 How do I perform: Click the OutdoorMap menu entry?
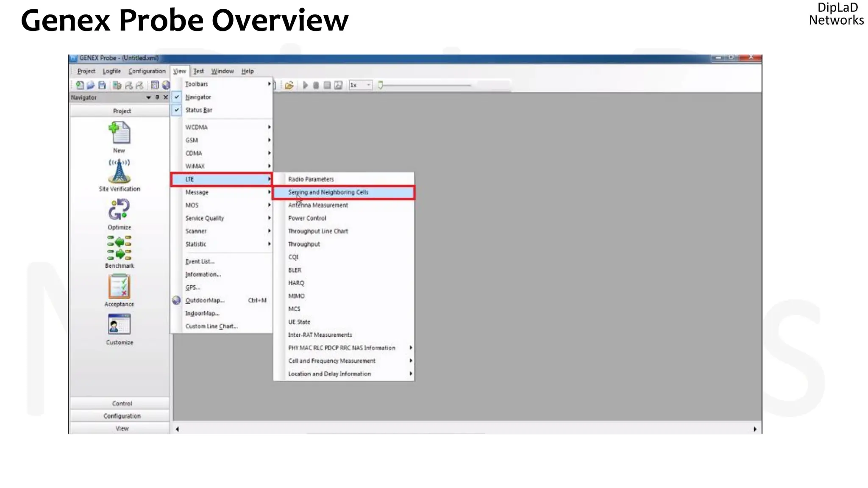coord(205,300)
